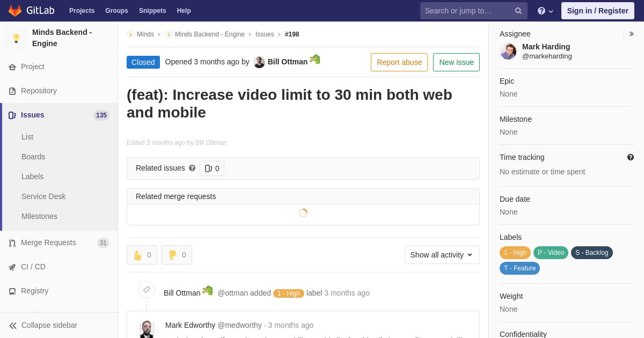Click the 'Edited 3 months ago' Bill Ottman link

click(211, 143)
